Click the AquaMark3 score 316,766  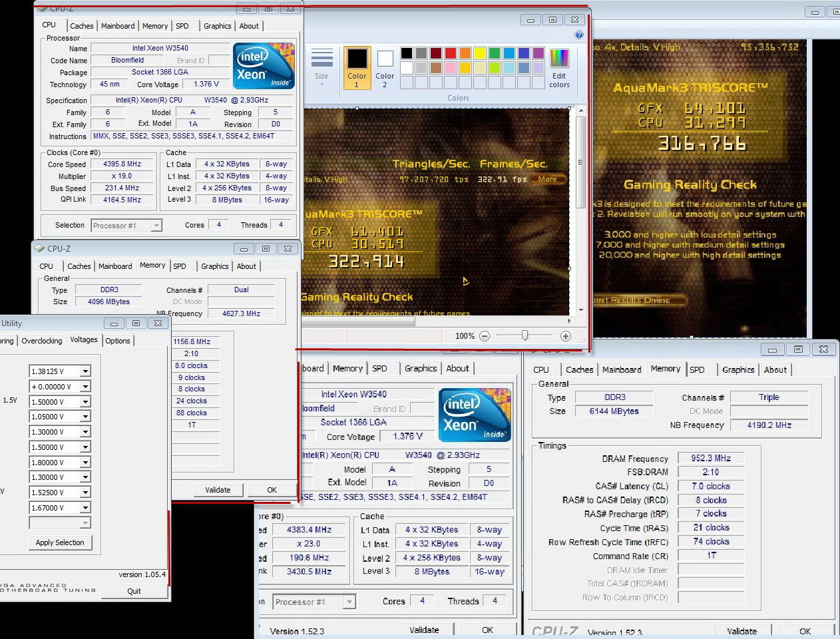[x=702, y=143]
